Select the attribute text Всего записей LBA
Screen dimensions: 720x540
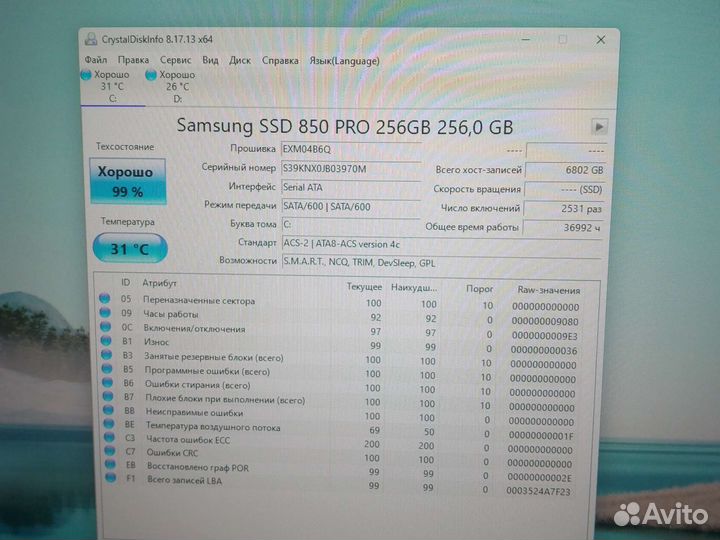(x=184, y=481)
